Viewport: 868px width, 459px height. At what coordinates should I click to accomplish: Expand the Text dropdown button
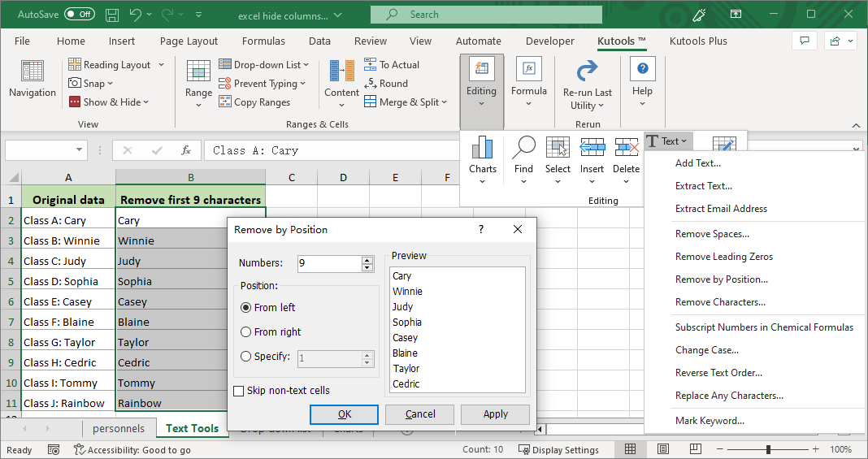[x=667, y=141]
